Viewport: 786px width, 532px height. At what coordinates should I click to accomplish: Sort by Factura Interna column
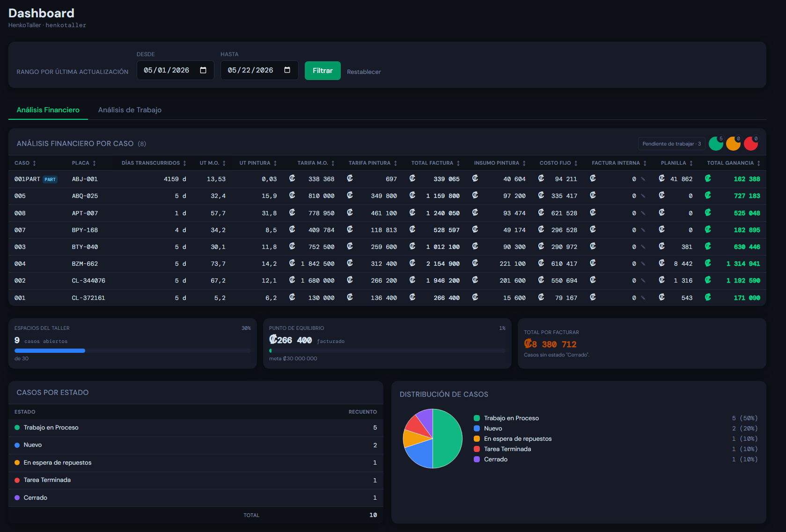pos(619,163)
